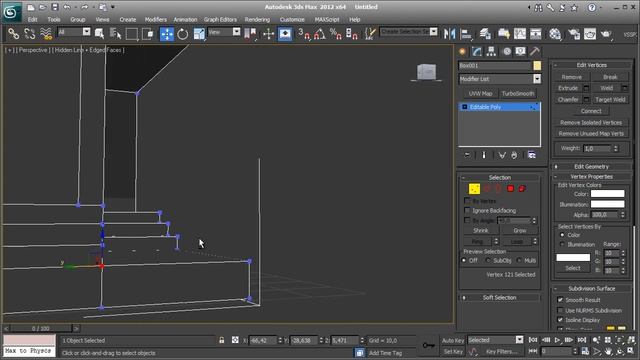
Task: Click the Bind to Space Warp icon
Action: click(46, 33)
